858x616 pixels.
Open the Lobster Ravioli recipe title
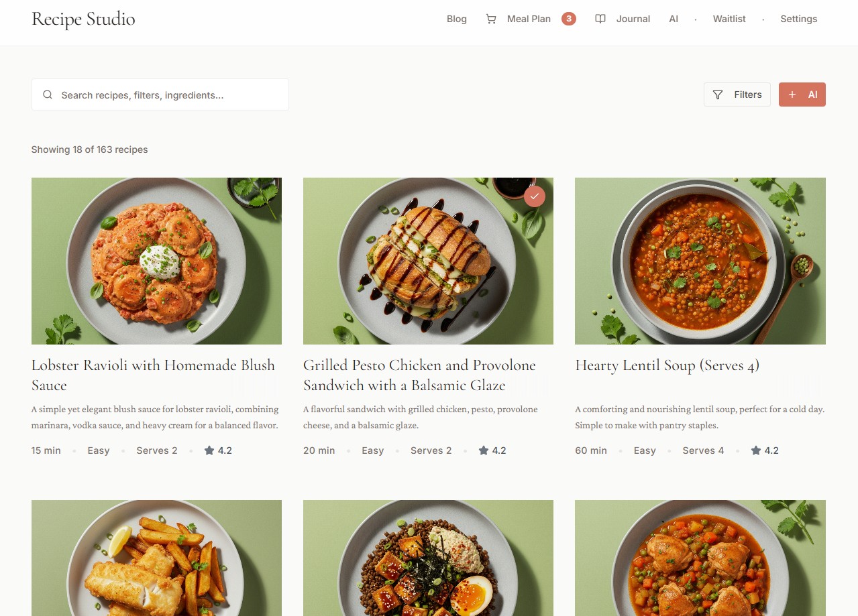153,375
